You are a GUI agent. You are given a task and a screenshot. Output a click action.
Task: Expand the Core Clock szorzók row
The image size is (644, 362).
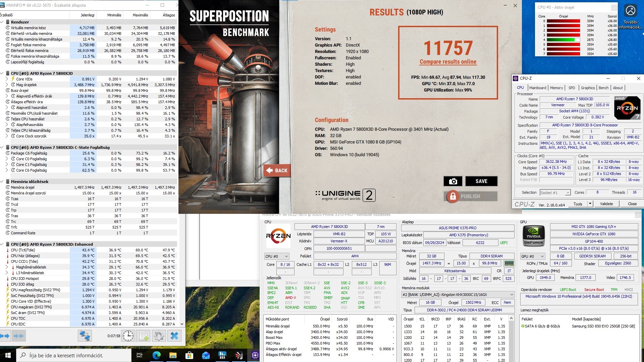(7, 136)
